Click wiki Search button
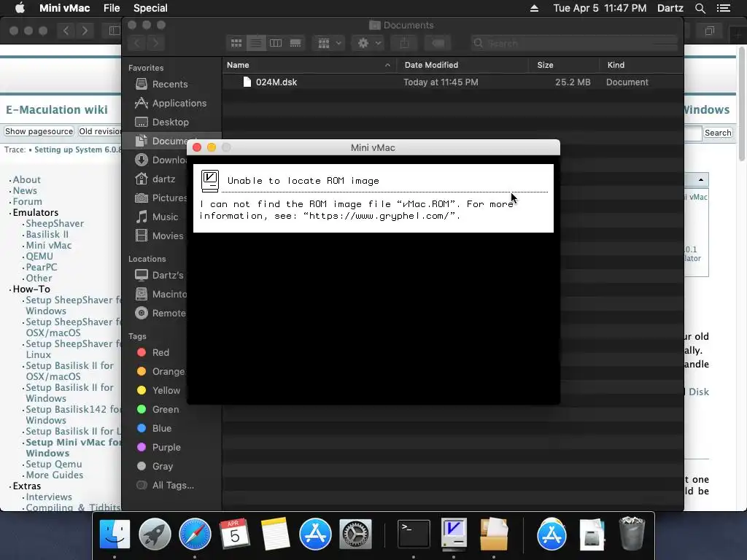The image size is (747, 560). point(718,133)
